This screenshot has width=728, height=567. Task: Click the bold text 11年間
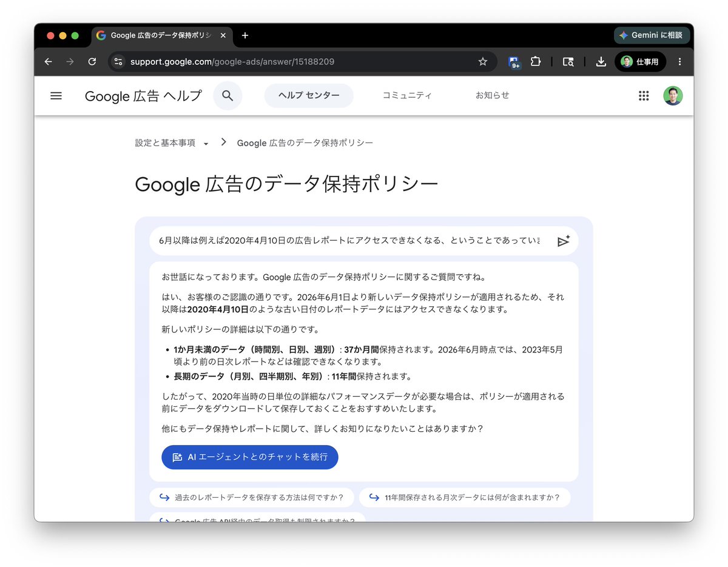(344, 377)
